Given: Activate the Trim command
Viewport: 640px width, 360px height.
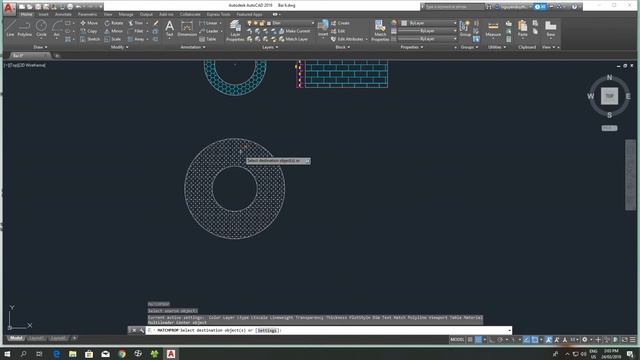Looking at the screenshot, I should click(x=136, y=23).
